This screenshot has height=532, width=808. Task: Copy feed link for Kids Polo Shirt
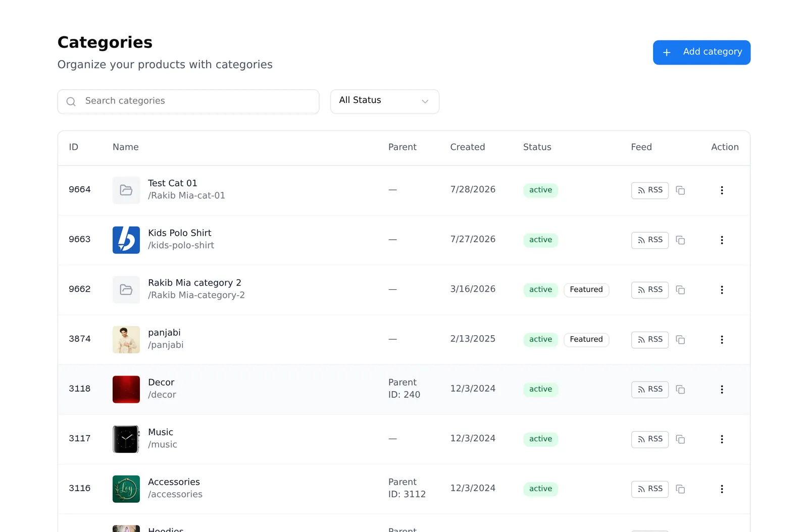tap(680, 240)
